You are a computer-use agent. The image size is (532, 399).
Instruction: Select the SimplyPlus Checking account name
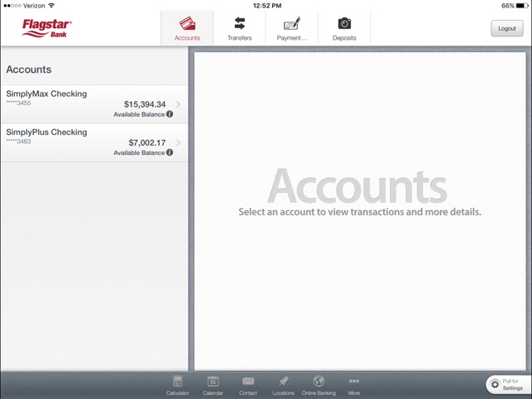[x=46, y=132]
